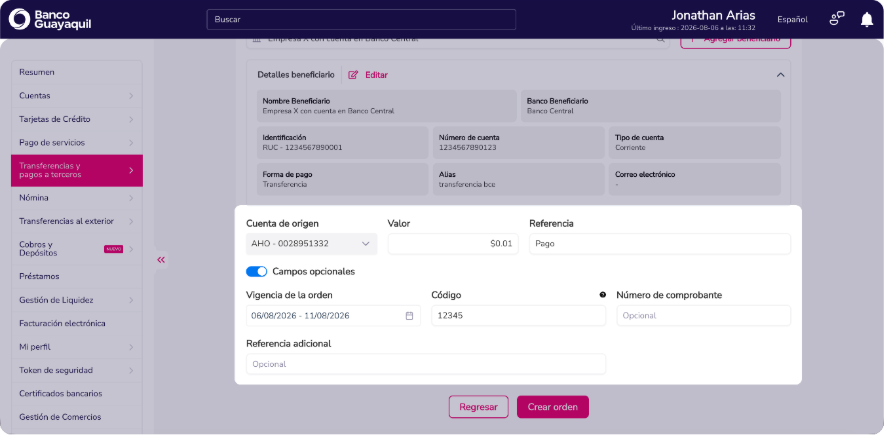Image resolution: width=885 pixels, height=435 pixels.
Task: Expand Gestión de Liquidez menu
Action: click(77, 300)
